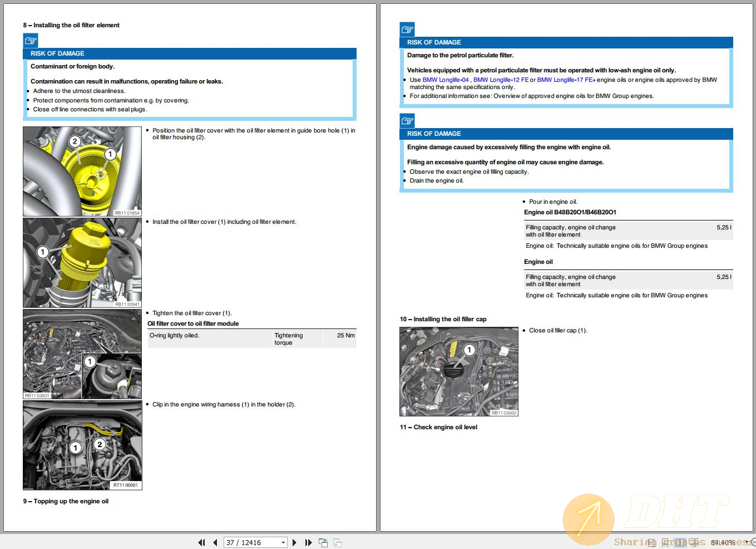This screenshot has height=549, width=756.
Task: Click heading 11 – Check engine oil level
Action: click(x=438, y=427)
